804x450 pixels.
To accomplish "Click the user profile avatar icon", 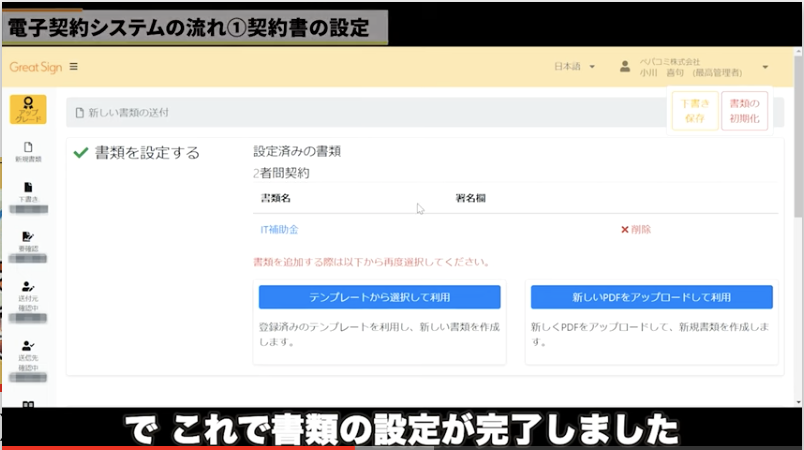I will click(x=625, y=67).
